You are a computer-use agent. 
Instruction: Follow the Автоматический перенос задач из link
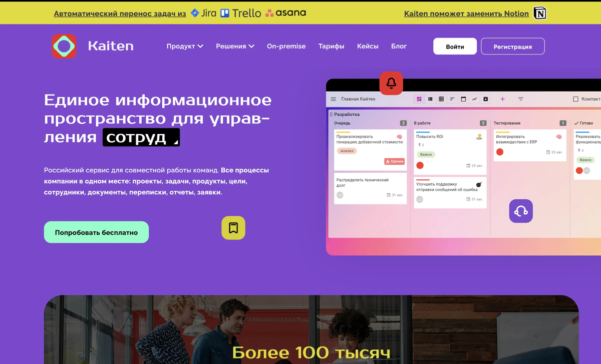120,14
